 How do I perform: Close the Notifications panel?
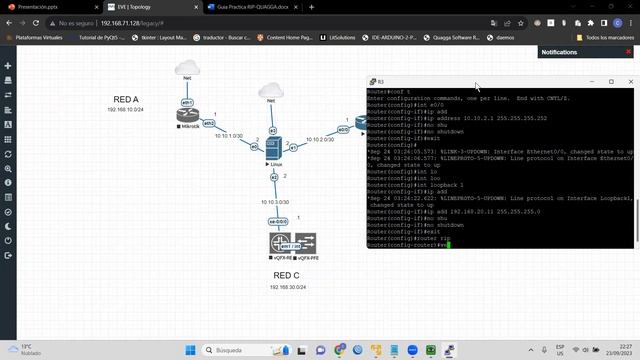point(628,52)
